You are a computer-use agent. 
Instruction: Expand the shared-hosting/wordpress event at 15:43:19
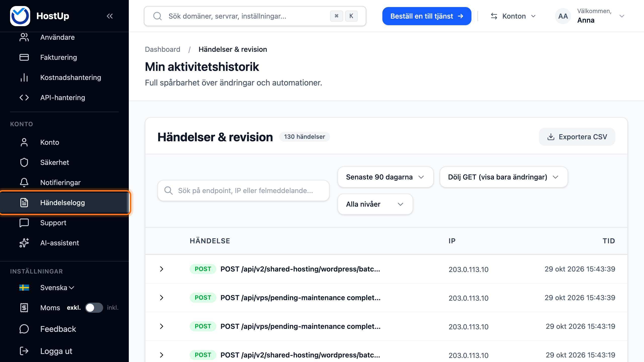pyautogui.click(x=162, y=355)
